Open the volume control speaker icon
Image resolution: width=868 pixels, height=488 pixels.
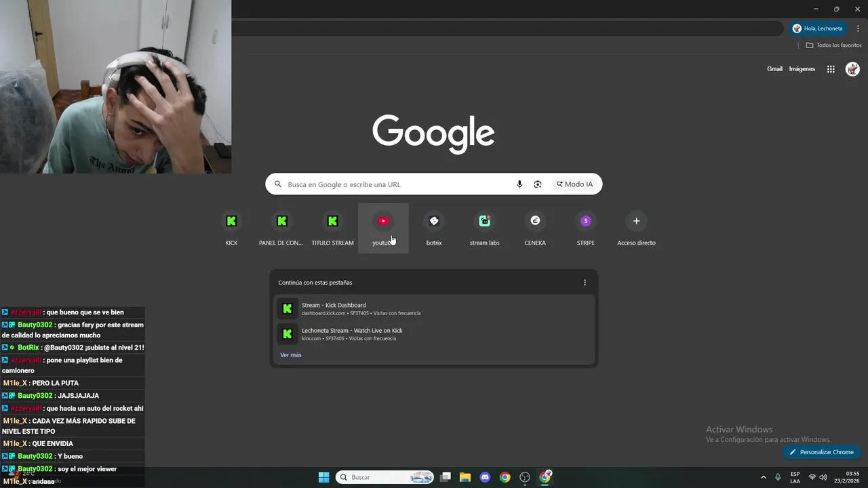point(823,477)
